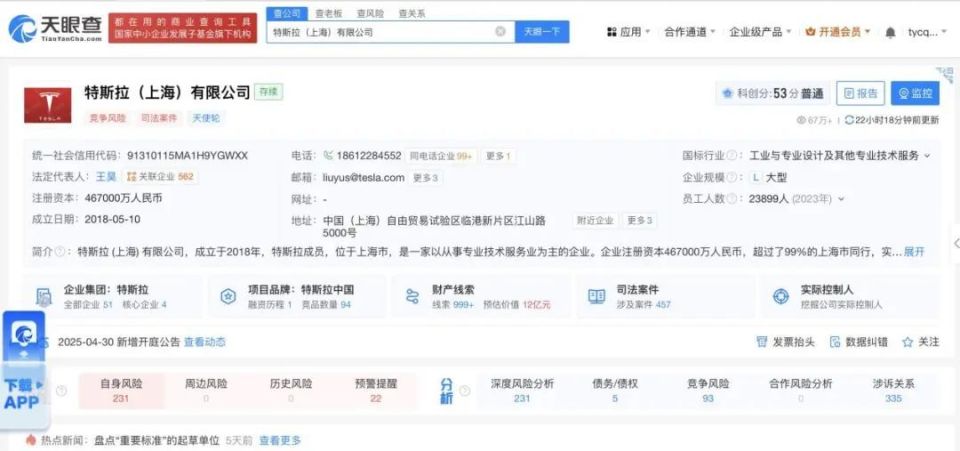Select the 历史风险 tab
This screenshot has width=960, height=451.
coord(291,390)
